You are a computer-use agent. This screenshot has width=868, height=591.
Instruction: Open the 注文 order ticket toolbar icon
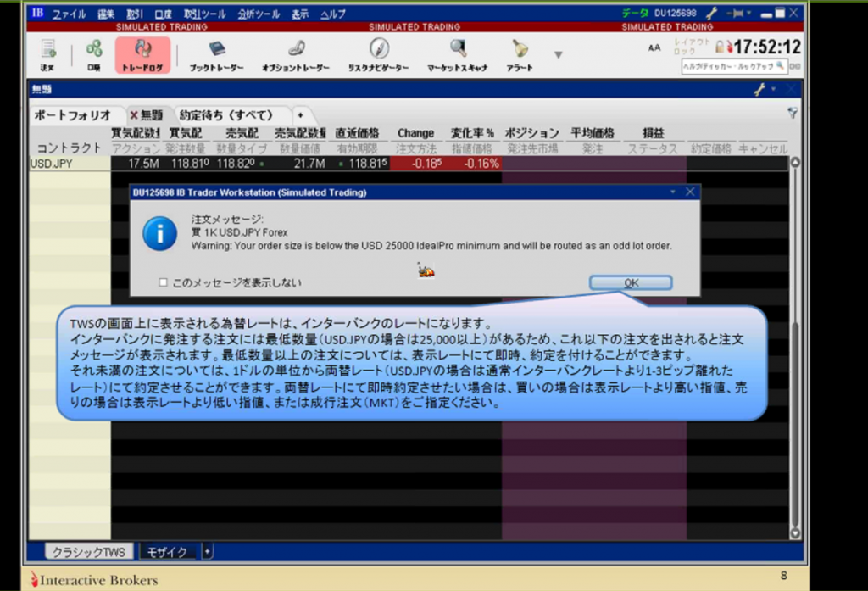47,55
